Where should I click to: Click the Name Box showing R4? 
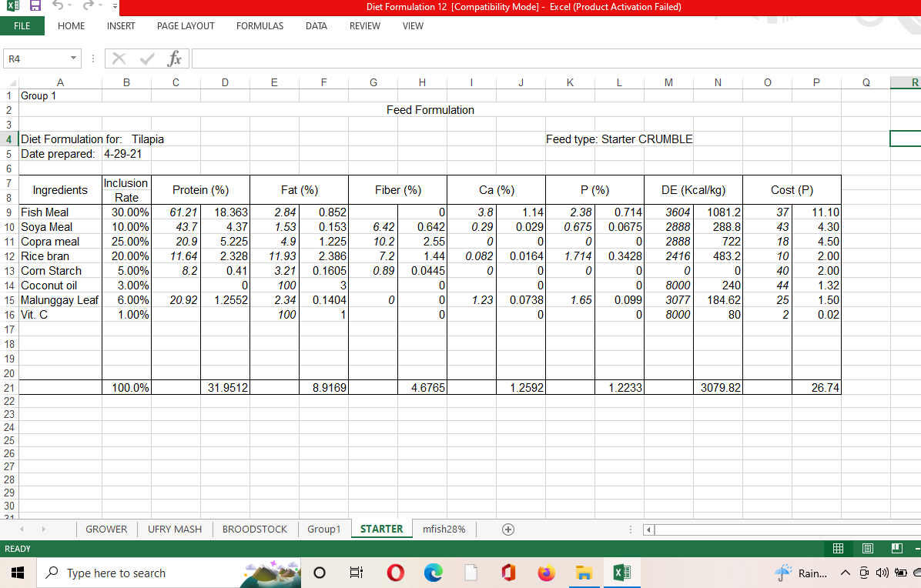(x=36, y=58)
